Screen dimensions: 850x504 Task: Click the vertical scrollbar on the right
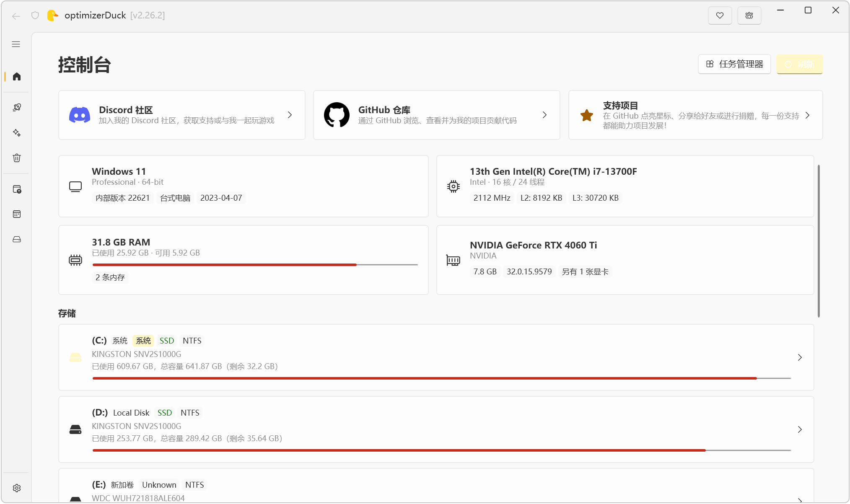[819, 241]
